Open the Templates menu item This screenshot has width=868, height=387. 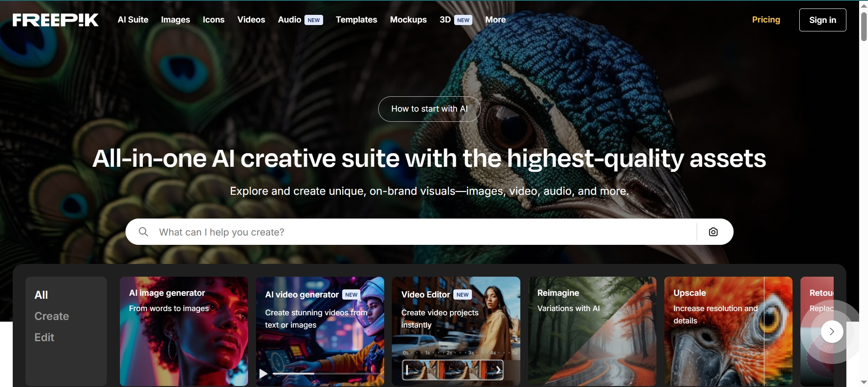click(x=356, y=20)
